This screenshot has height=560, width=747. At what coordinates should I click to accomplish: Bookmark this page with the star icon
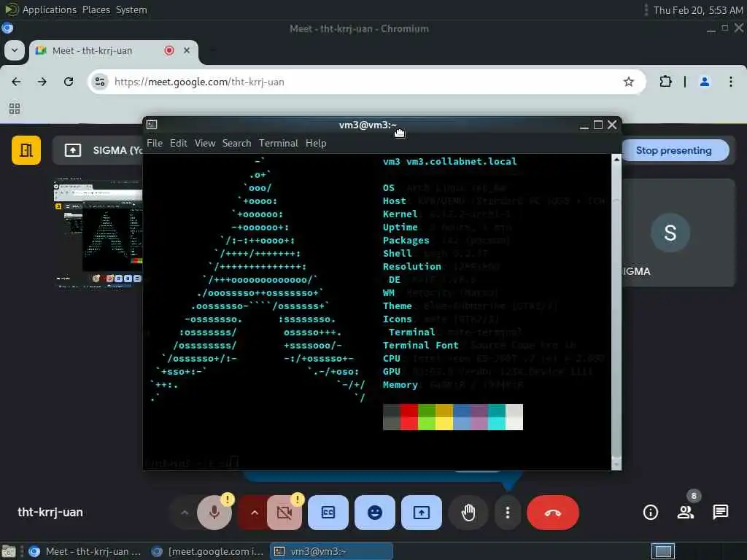pos(629,82)
